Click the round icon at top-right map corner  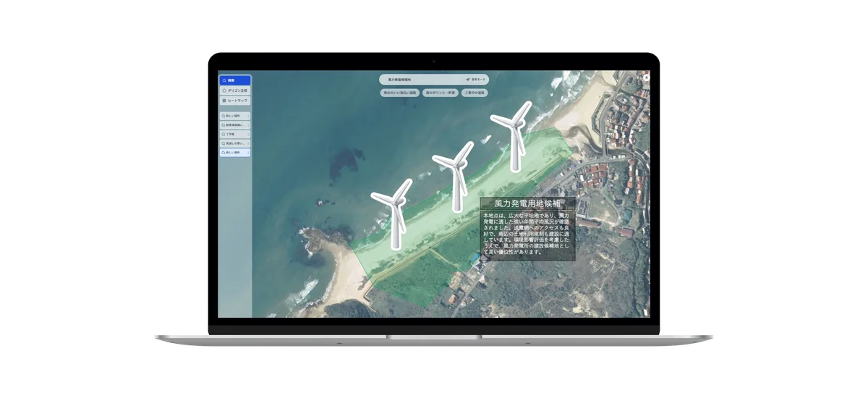tap(645, 76)
